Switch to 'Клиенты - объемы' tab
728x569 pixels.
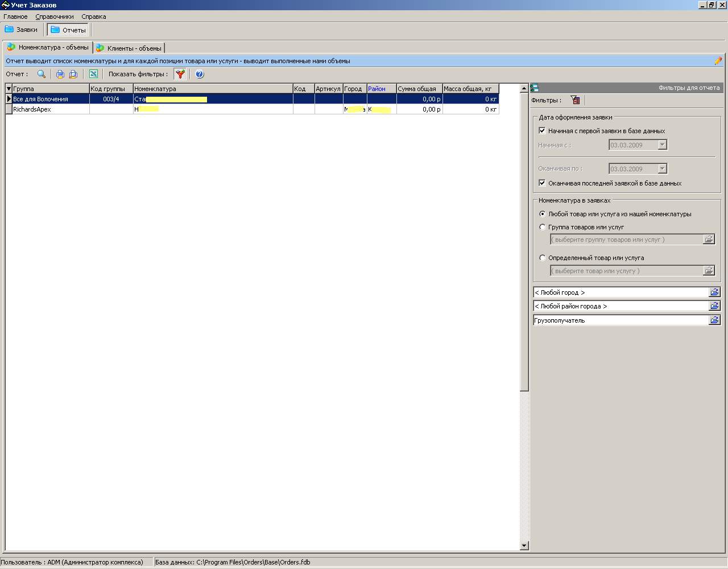click(129, 48)
